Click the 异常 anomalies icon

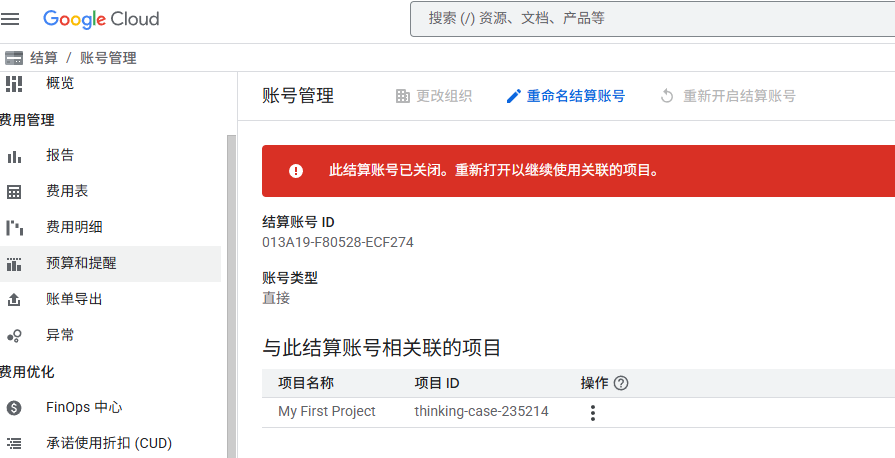14,336
